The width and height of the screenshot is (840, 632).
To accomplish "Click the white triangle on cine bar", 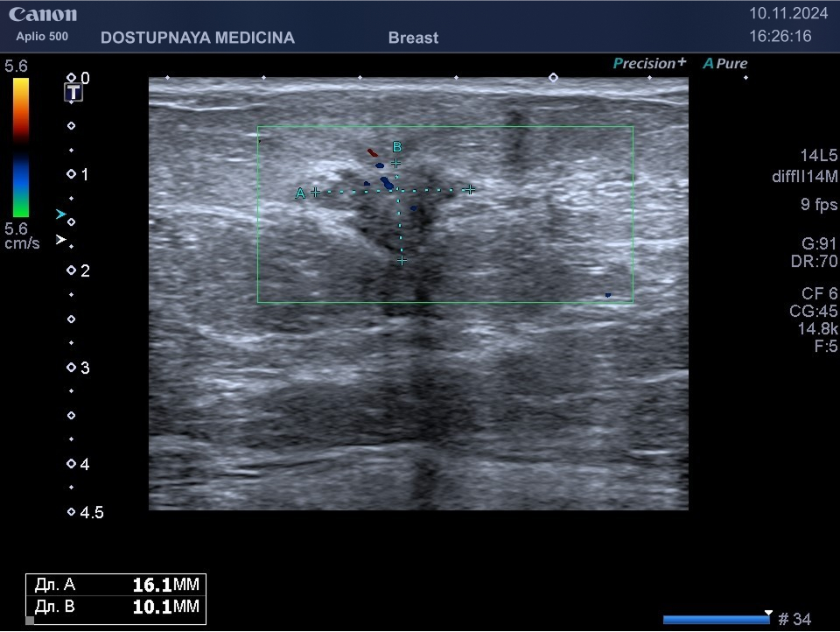I will point(768,613).
